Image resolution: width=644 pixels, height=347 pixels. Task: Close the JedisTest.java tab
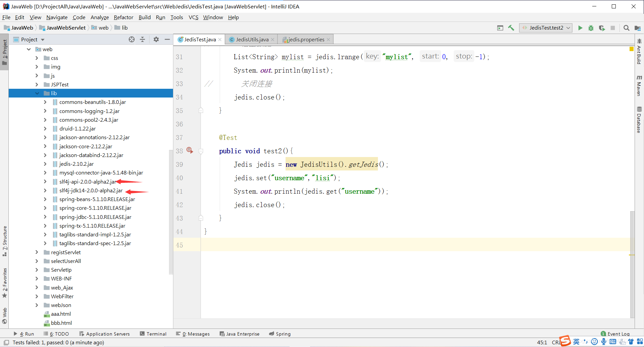point(220,40)
